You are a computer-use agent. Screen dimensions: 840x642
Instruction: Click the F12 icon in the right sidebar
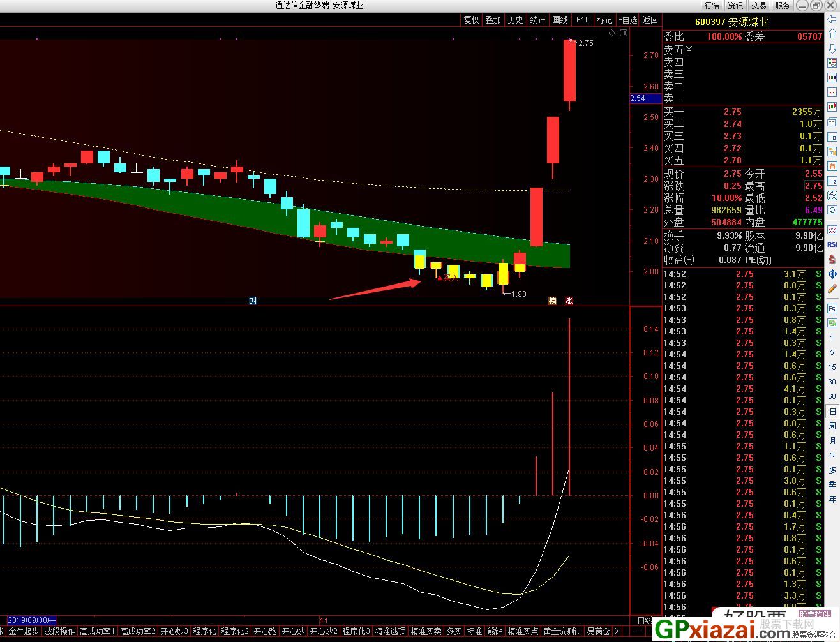[x=832, y=181]
